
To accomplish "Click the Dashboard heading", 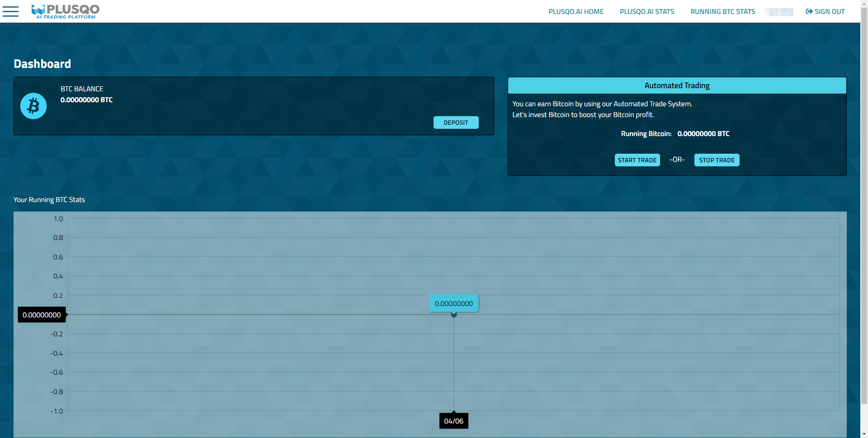I will coord(42,64).
